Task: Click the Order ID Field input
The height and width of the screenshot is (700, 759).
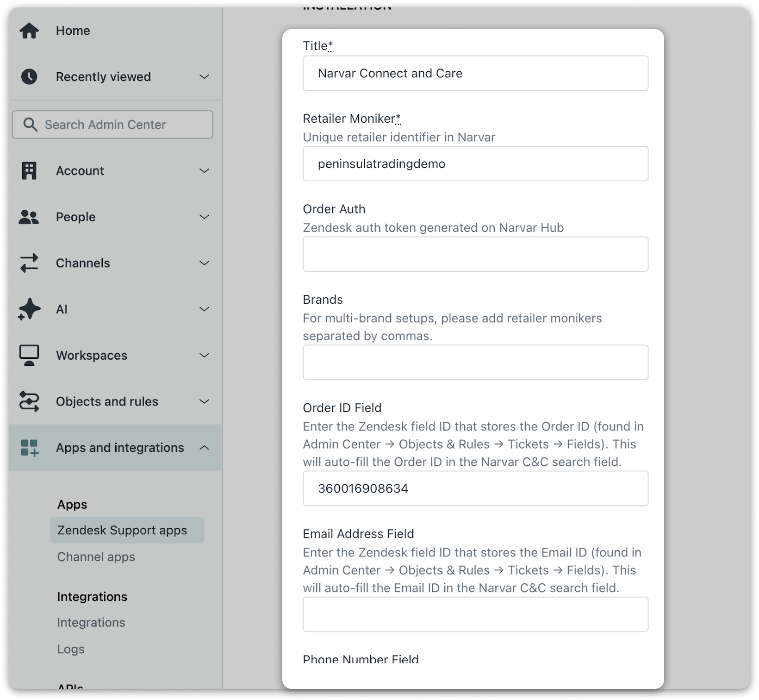Action: (x=475, y=488)
